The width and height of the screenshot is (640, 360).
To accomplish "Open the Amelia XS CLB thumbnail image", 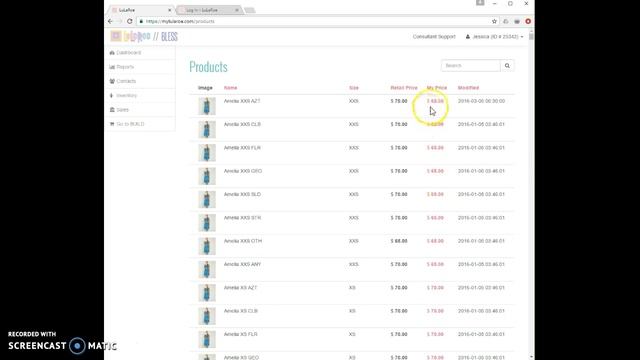I will (x=207, y=316).
